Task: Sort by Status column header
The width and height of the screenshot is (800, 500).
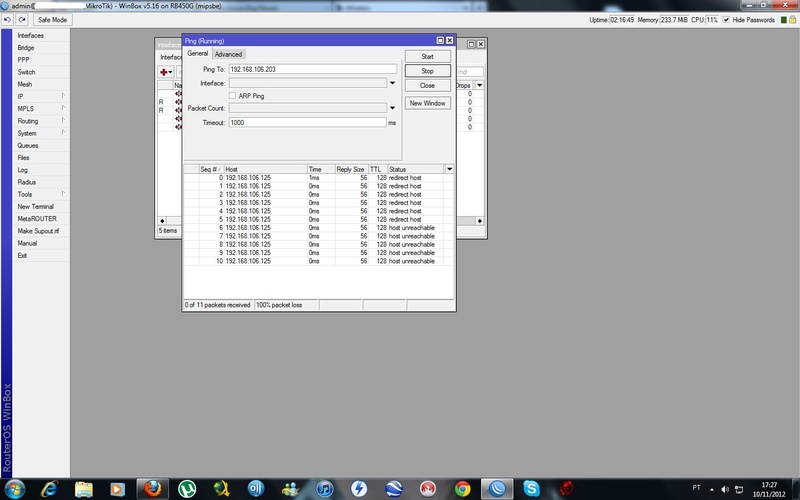Action: tap(416, 169)
